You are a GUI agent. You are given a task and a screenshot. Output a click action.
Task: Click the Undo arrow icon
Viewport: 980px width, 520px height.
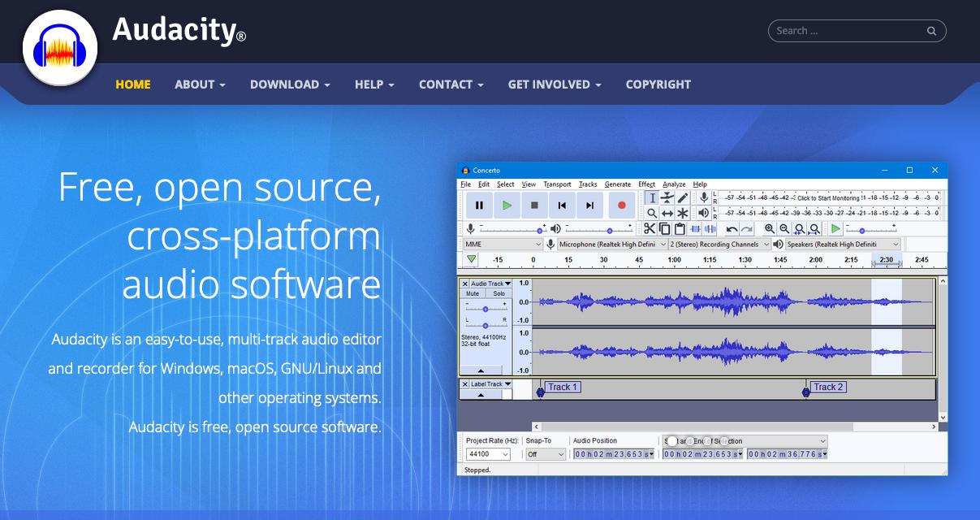(732, 229)
